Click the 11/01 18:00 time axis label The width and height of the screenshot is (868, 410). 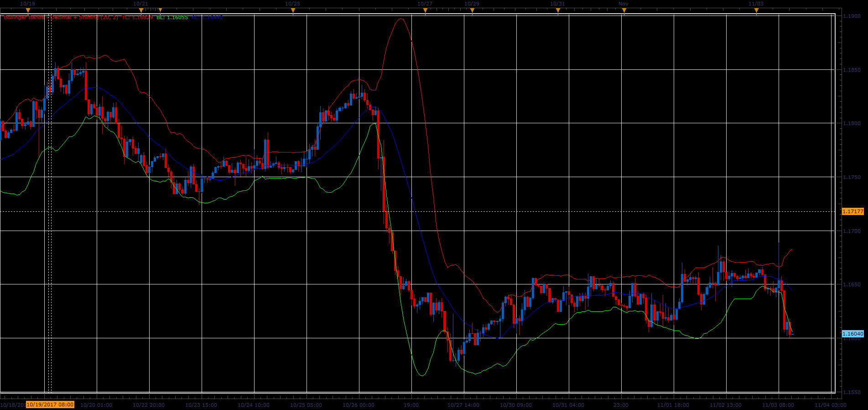[673, 405]
